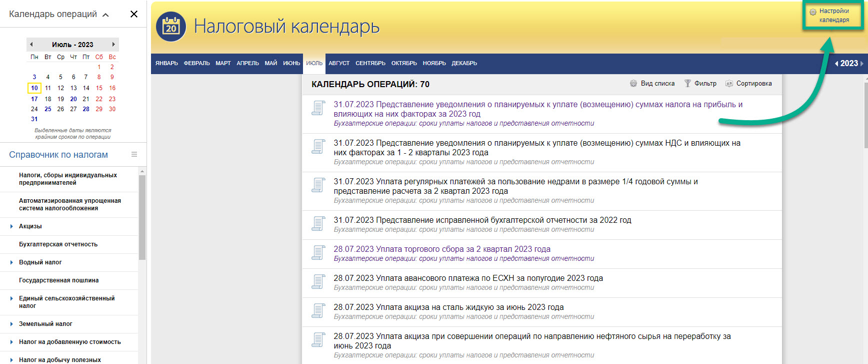Viewport: 868px width, 364px height.
Task: Open Справочник по налогам hamburger menu
Action: pos(134,154)
